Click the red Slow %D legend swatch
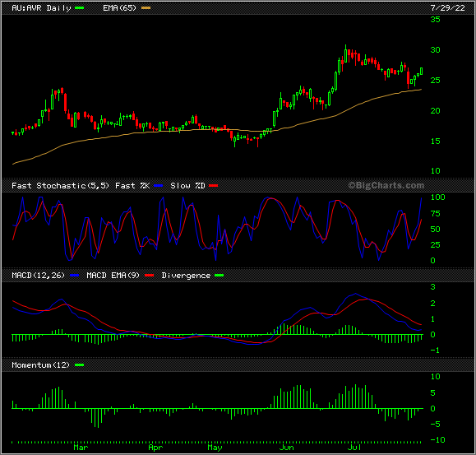This screenshot has width=476, height=455. coord(214,186)
